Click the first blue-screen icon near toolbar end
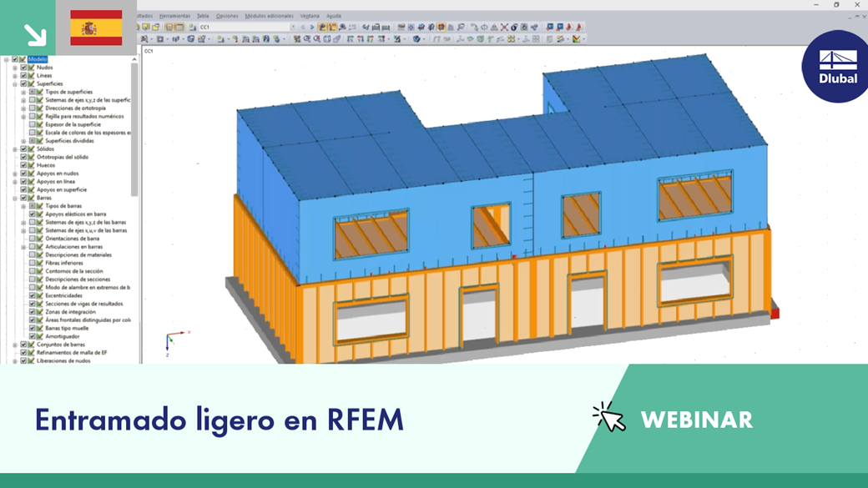The image size is (868, 488). (550, 27)
